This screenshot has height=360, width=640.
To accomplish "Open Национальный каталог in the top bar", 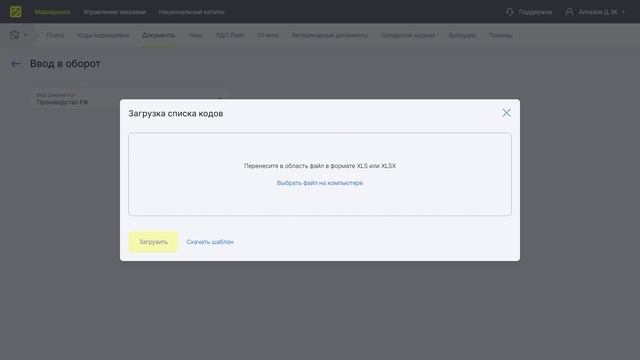I will (192, 12).
